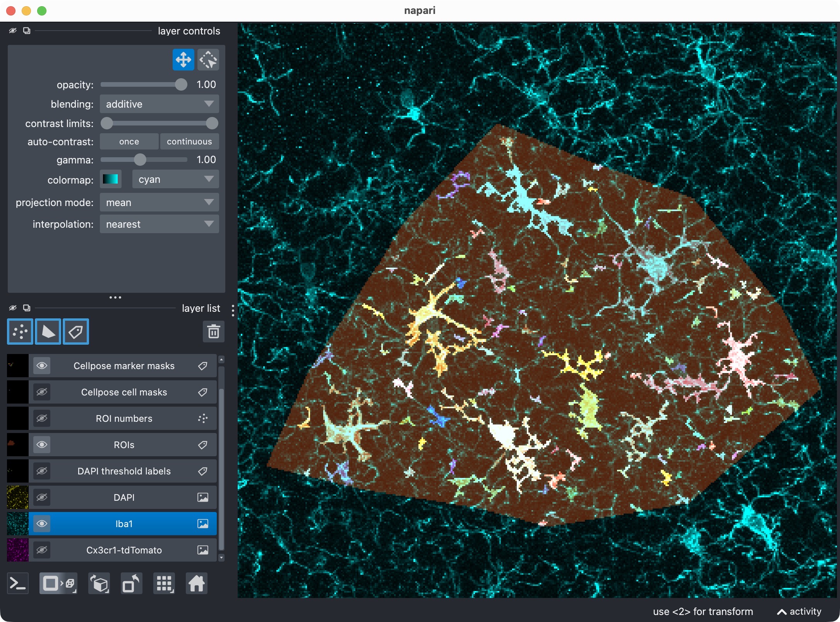Screen dimensions: 840x622
Task: Hide layer controls panel eye icon
Action: coord(13,31)
